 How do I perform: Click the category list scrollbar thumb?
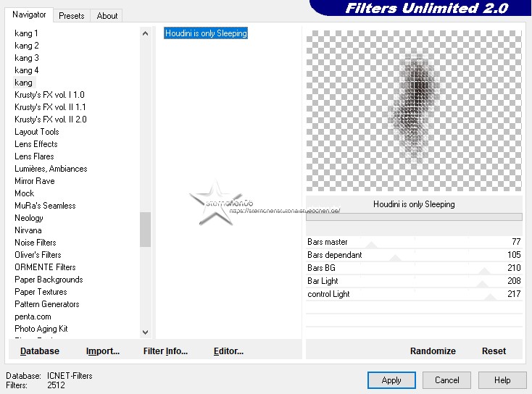[145, 230]
